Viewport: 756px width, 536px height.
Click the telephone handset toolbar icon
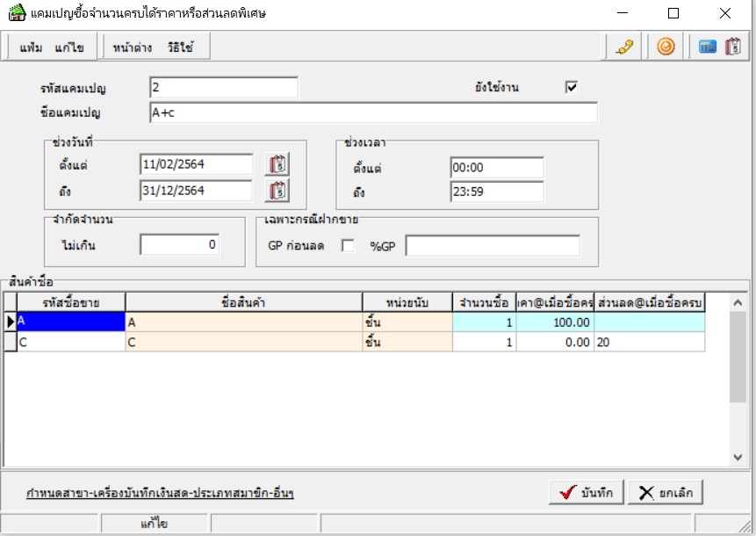pos(624,47)
